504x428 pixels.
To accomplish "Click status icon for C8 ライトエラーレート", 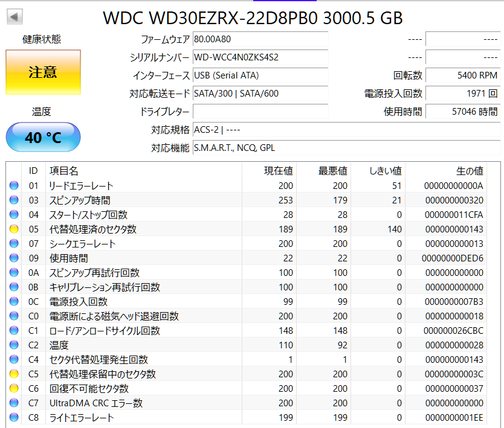I will (14, 417).
